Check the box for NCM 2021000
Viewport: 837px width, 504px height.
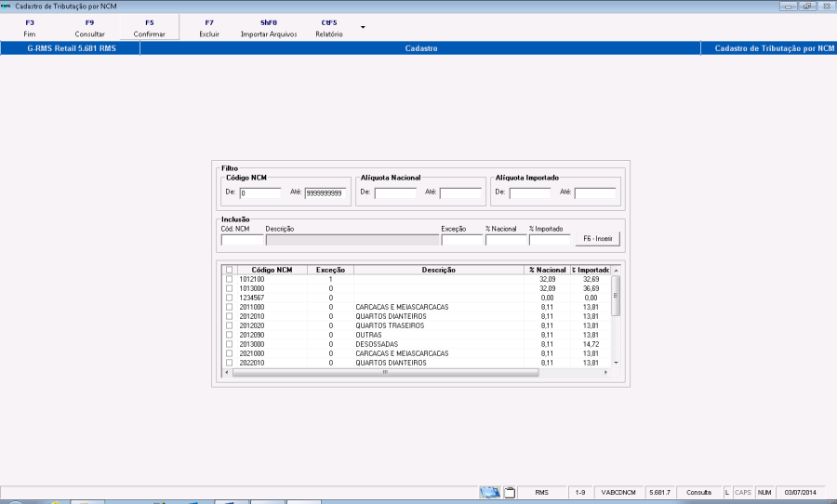[x=229, y=353]
